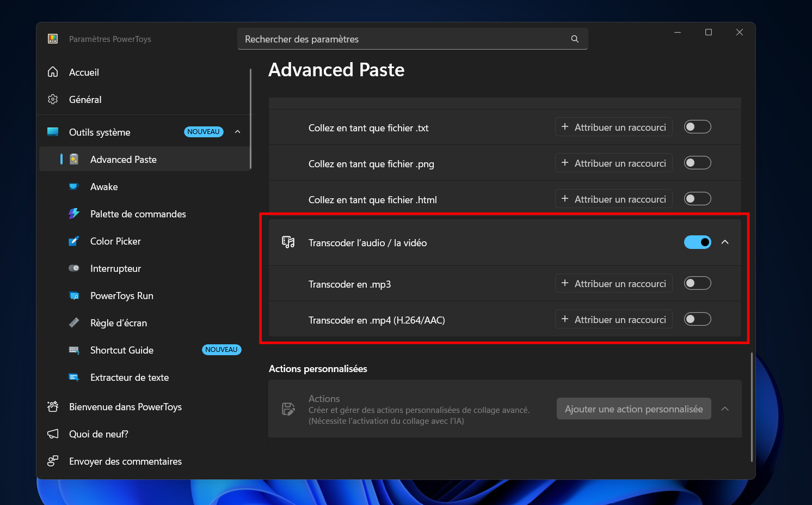
Task: Click the search magnifier icon
Action: click(x=575, y=39)
